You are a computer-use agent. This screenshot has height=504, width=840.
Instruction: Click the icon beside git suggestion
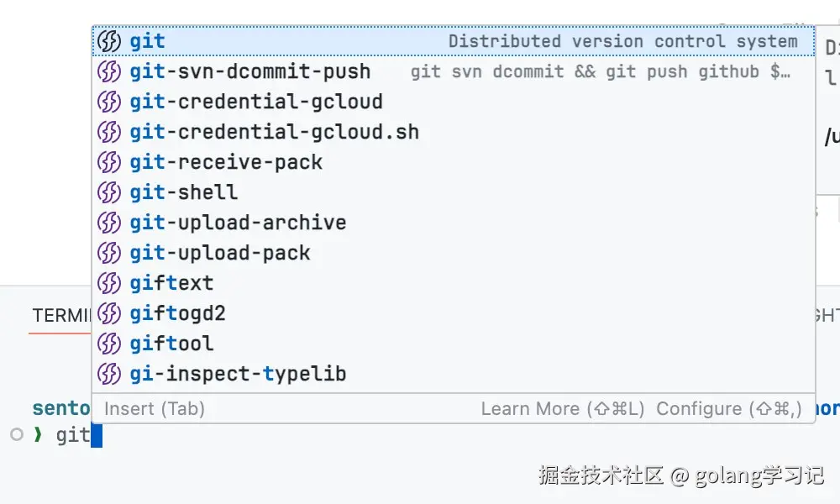(109, 41)
